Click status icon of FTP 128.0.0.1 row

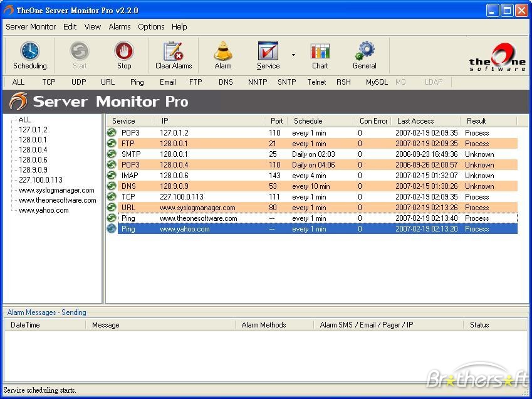(x=112, y=143)
